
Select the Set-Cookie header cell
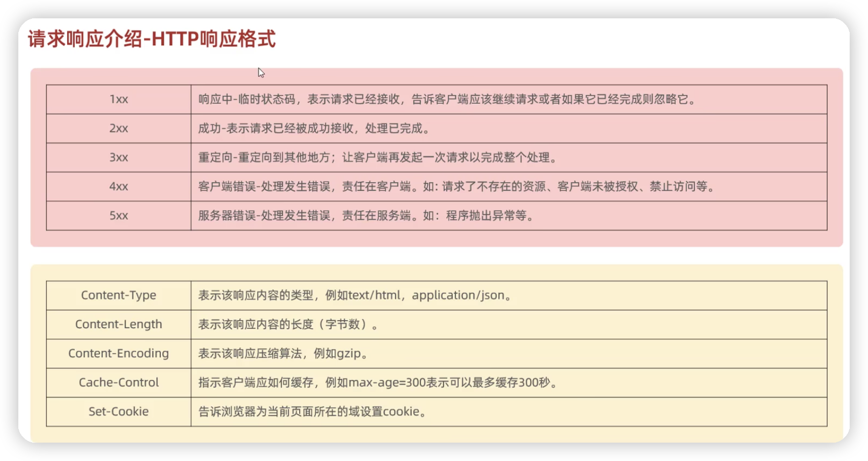coord(119,411)
